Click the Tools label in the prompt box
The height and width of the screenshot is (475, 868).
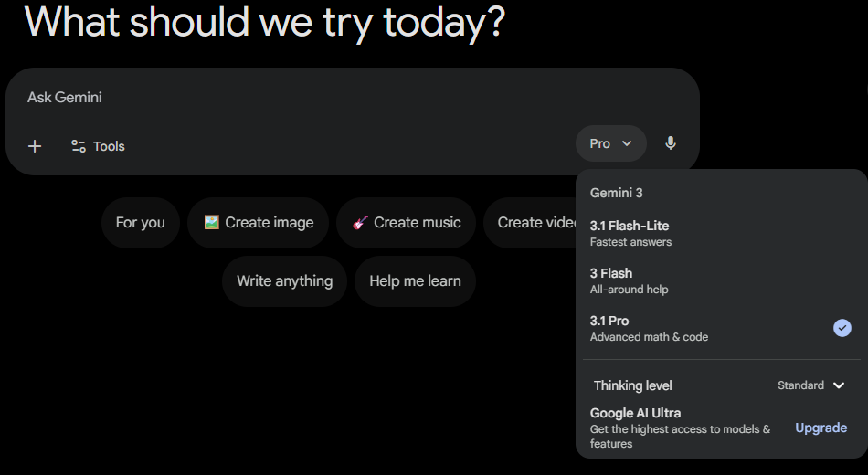click(109, 146)
